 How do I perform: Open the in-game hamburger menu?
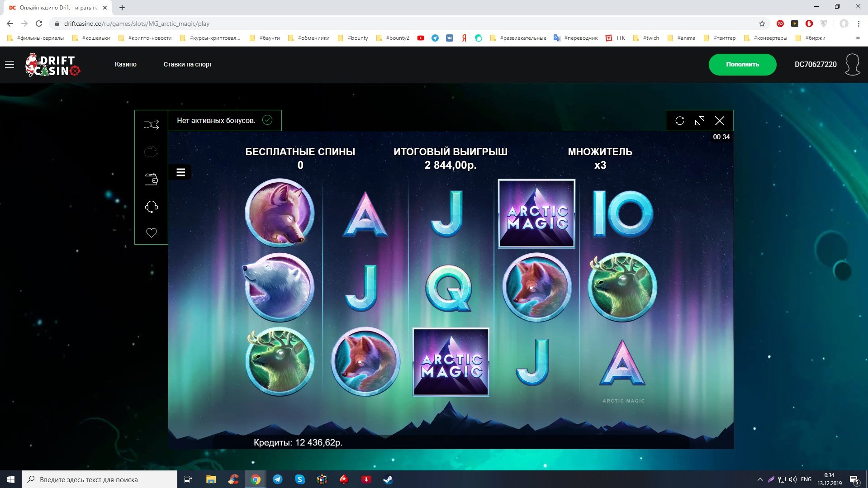(180, 172)
